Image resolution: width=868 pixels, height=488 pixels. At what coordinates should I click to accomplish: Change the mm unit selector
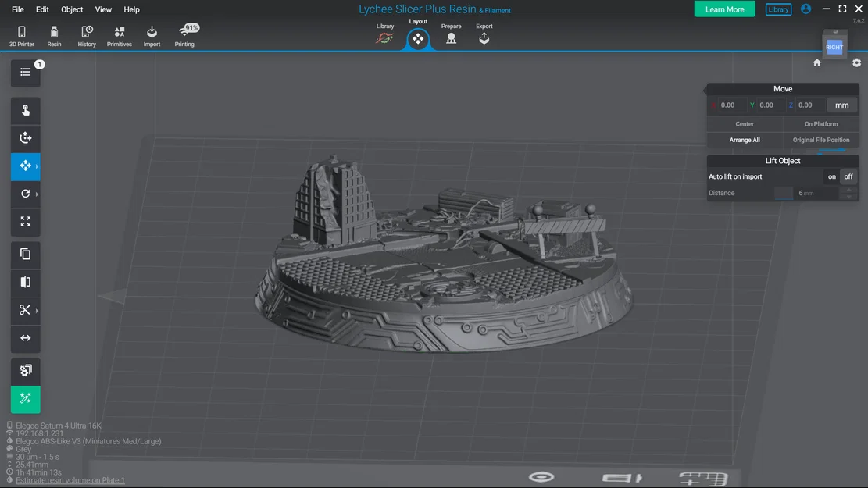pos(842,105)
